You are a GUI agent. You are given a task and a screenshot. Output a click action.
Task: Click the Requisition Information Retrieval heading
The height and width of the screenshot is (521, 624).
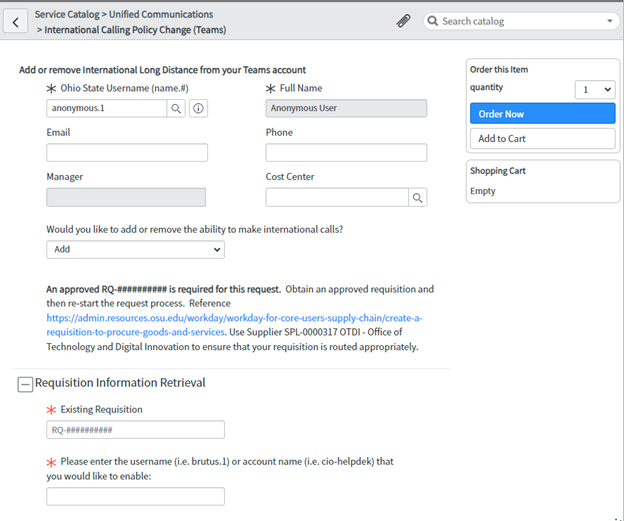(120, 383)
